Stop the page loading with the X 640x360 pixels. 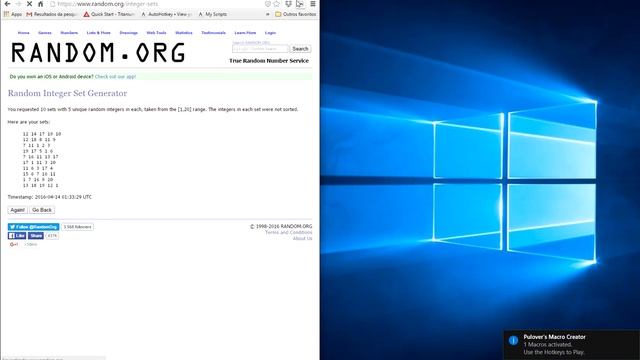[x=29, y=4]
